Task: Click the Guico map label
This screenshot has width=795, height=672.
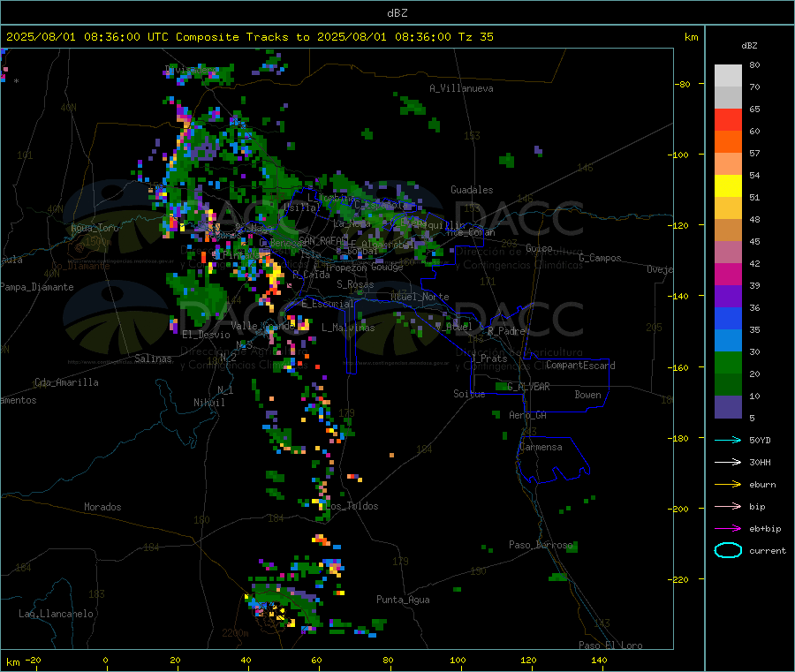Action: click(539, 248)
